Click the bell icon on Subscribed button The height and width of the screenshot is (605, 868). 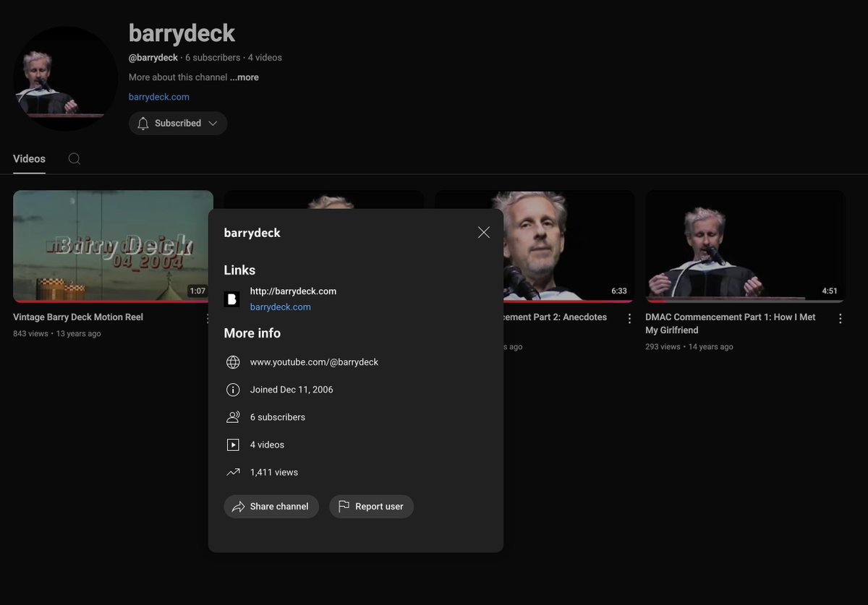coord(142,123)
